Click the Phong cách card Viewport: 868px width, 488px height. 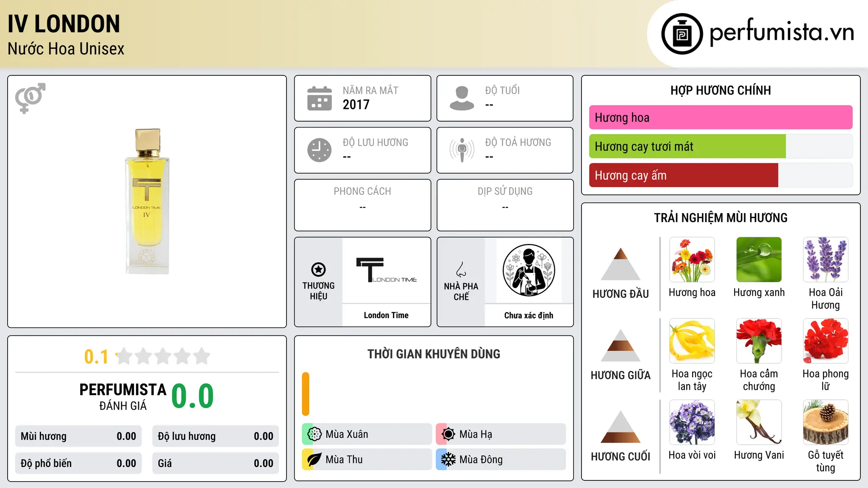[x=362, y=205]
